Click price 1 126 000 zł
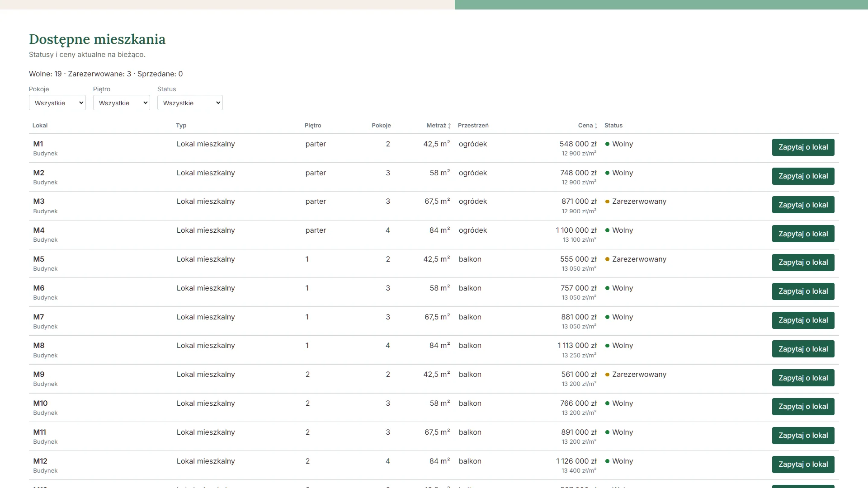This screenshot has height=488, width=868. (x=576, y=461)
